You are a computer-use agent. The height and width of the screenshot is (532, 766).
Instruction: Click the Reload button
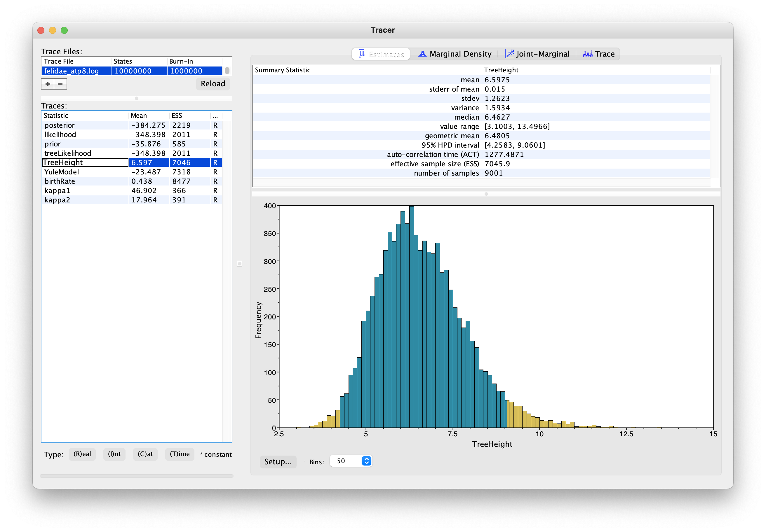[x=213, y=84]
